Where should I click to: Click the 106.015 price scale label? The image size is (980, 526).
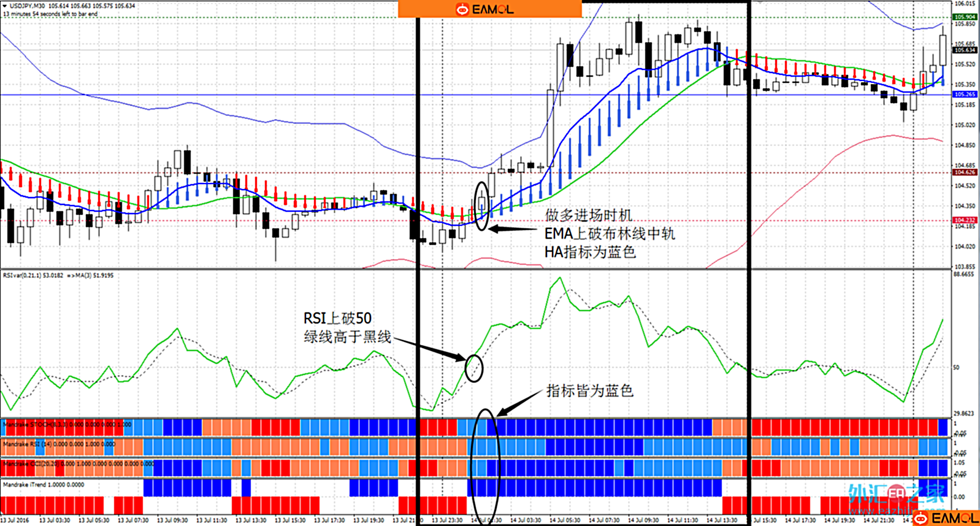click(965, 4)
